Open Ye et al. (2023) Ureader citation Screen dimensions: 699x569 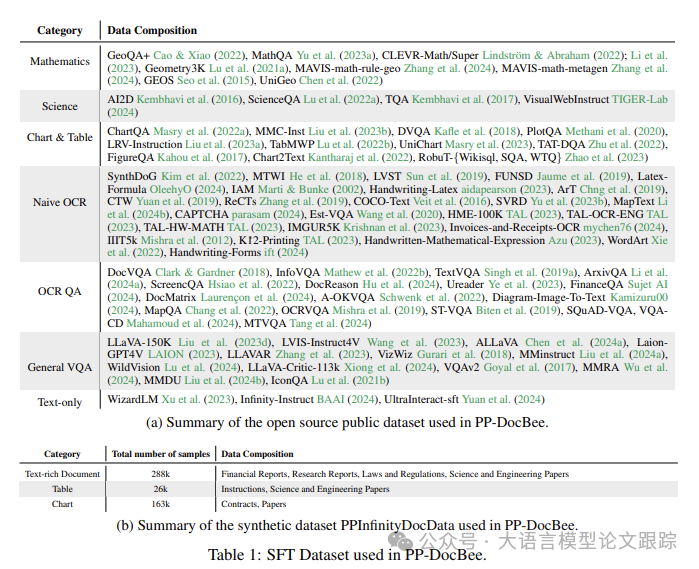(x=525, y=284)
